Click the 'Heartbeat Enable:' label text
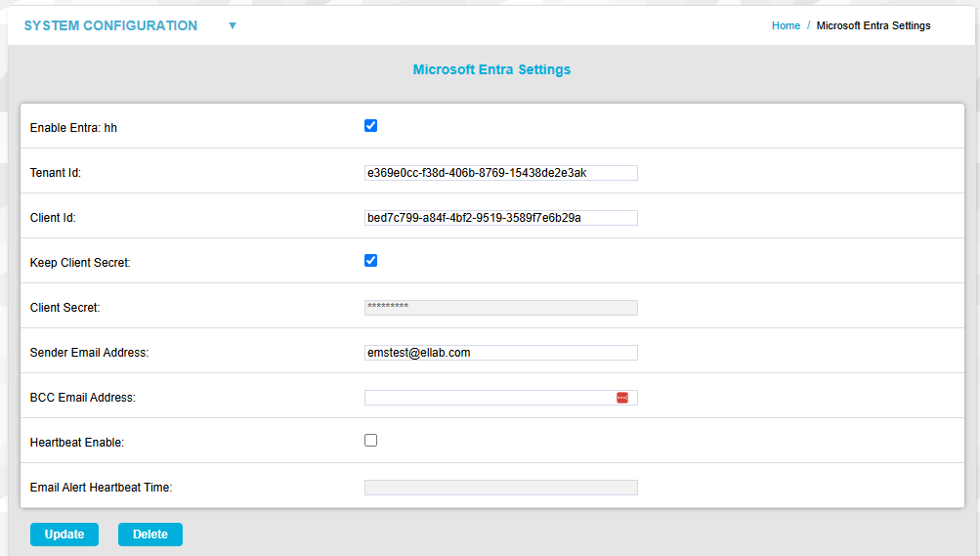Screen dimensions: 980x556 point(77,443)
